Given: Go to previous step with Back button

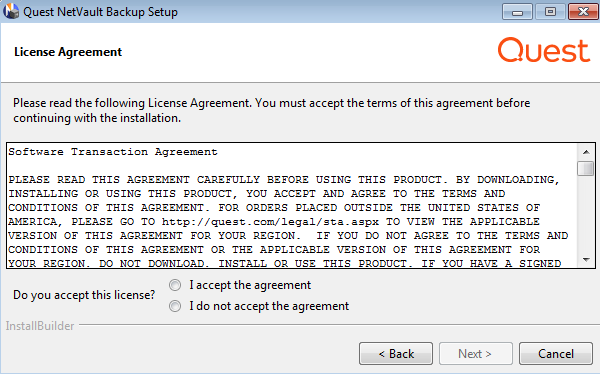Looking at the screenshot, I should tap(396, 353).
